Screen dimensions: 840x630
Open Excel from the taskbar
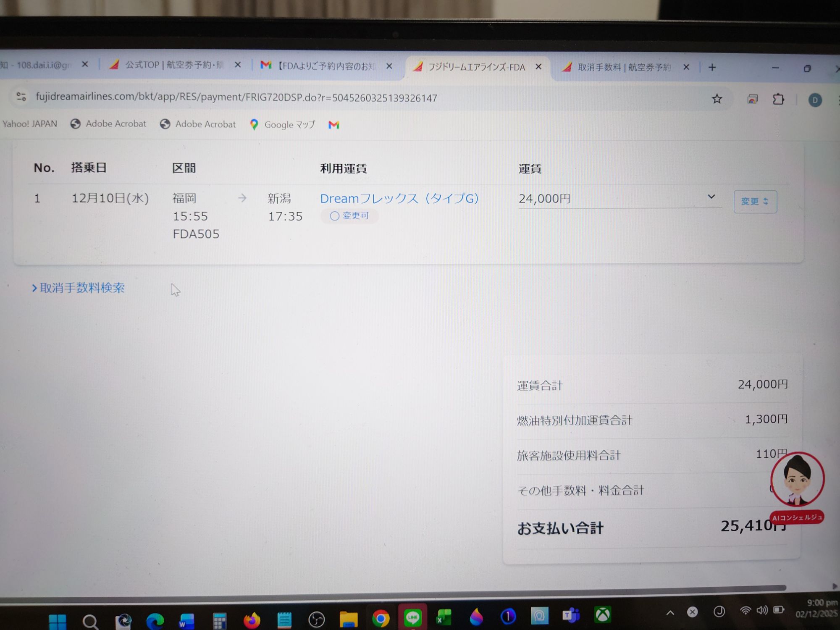[444, 617]
